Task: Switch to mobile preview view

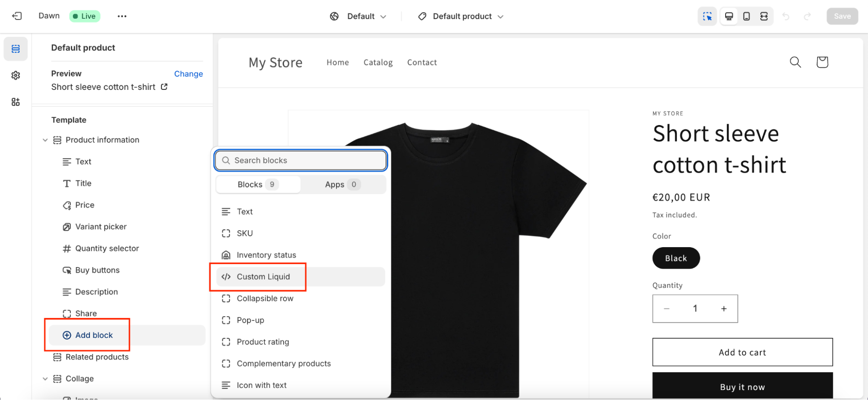Action: pos(746,16)
